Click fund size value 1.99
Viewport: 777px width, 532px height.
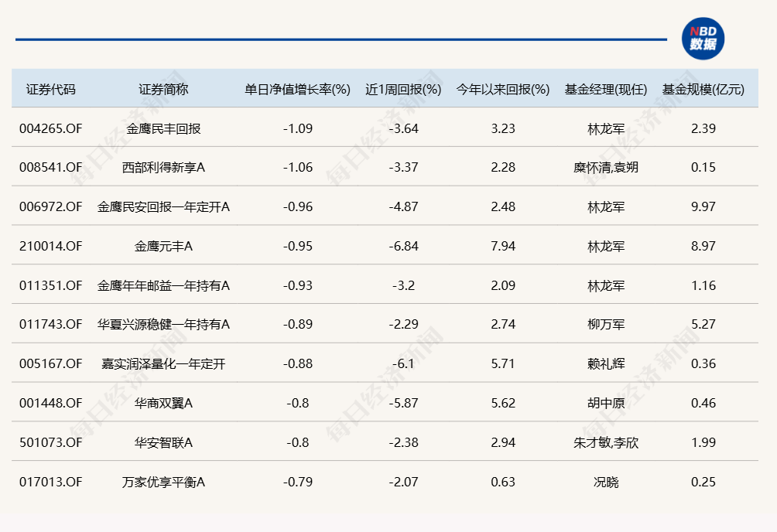pos(703,442)
